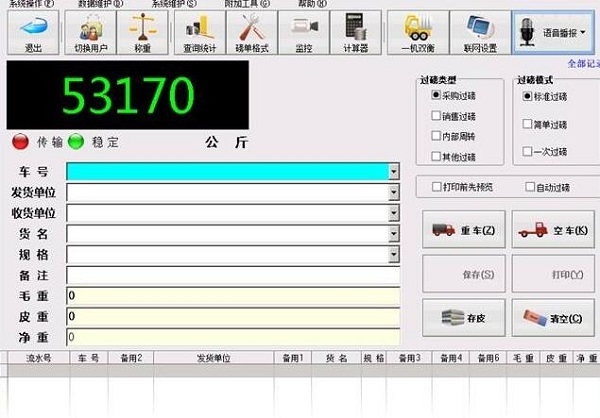Click the 重车(Z) button
Screen dimensions: 600x418
click(464, 229)
